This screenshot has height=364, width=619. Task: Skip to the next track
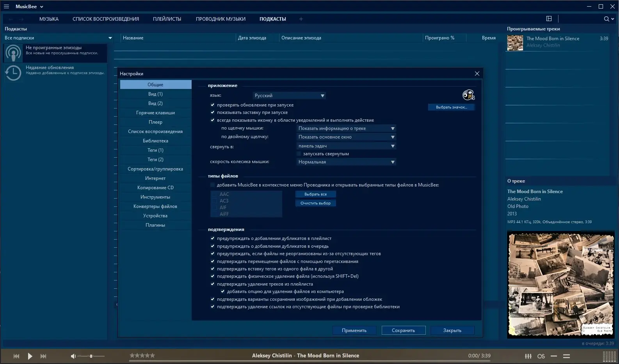pos(43,356)
